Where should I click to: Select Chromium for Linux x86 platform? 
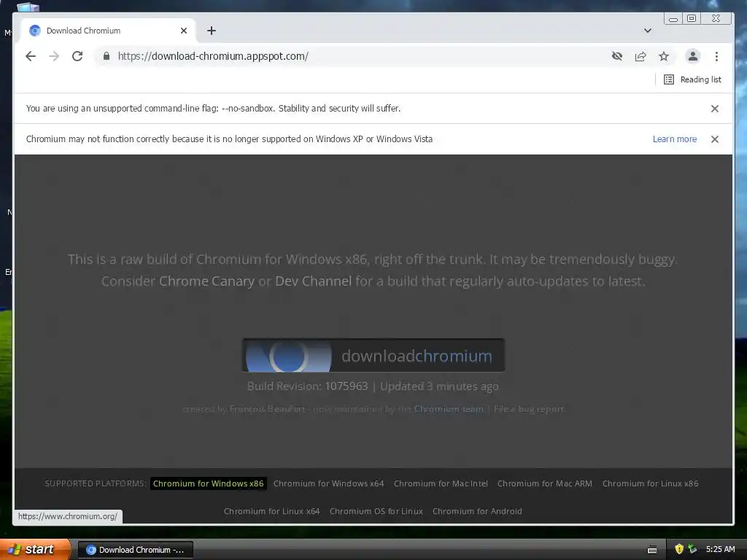pyautogui.click(x=650, y=483)
